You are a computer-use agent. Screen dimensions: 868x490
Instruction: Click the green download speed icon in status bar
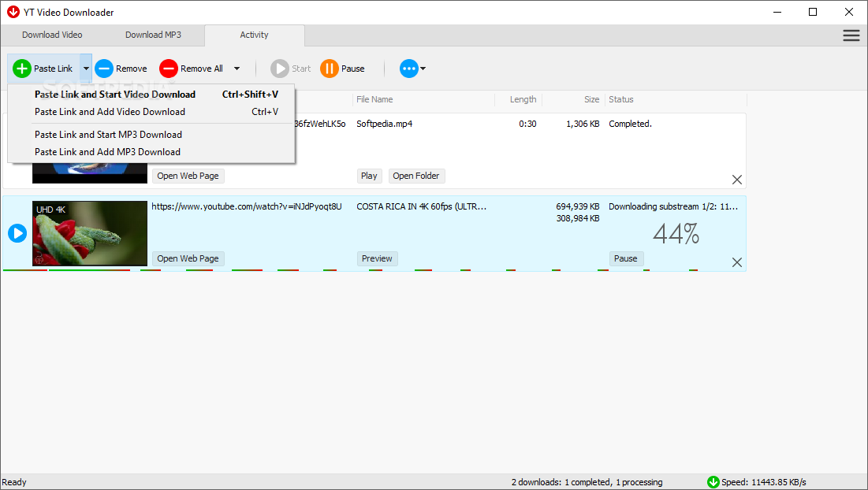pos(713,482)
